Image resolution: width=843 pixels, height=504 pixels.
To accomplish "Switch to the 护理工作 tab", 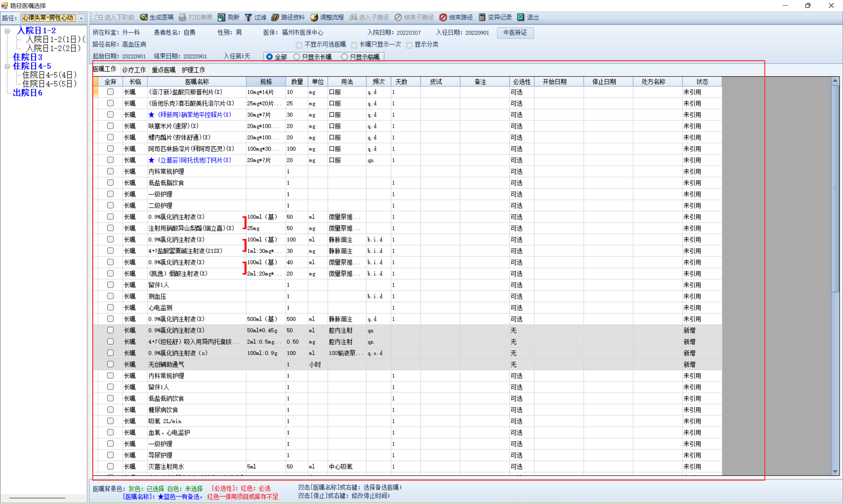I will [x=193, y=70].
